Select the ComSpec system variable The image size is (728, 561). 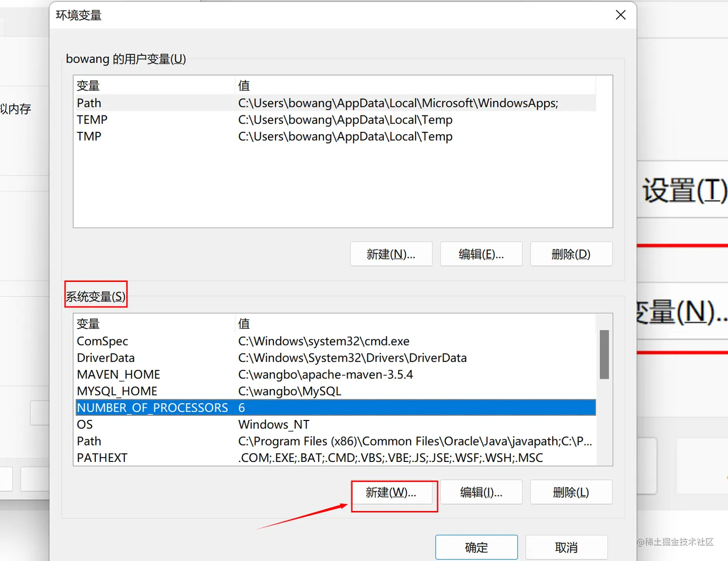(x=336, y=341)
